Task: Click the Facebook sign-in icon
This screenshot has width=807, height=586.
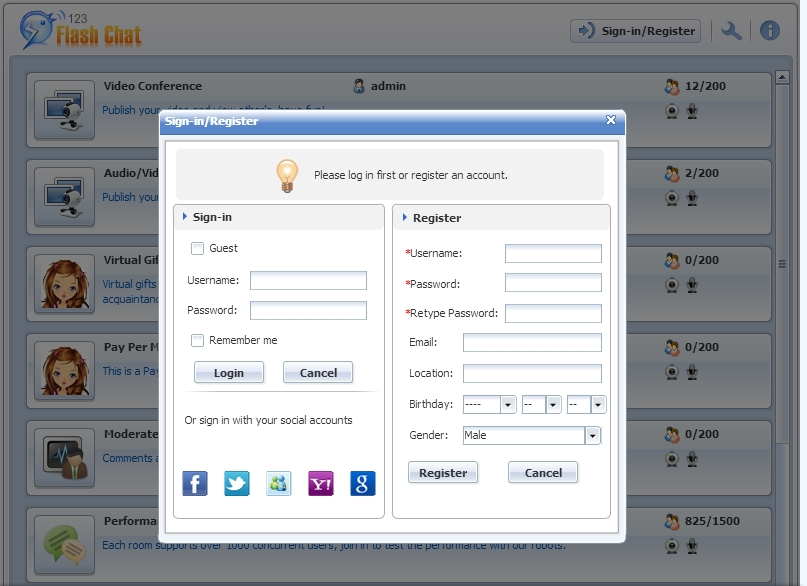Action: tap(195, 484)
